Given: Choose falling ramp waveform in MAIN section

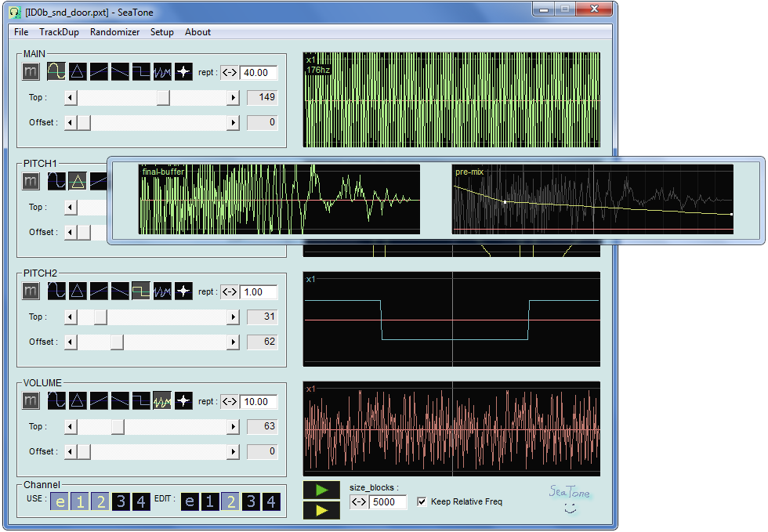Looking at the screenshot, I should coord(120,72).
